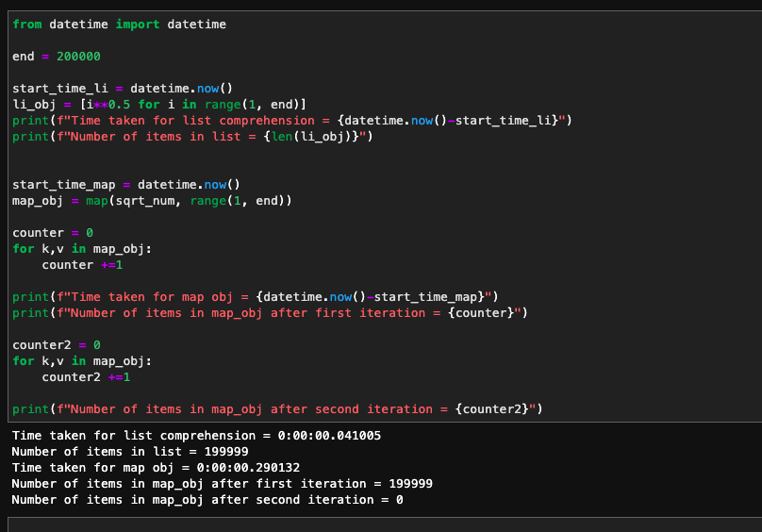Click the empty cell below the output

[385, 524]
